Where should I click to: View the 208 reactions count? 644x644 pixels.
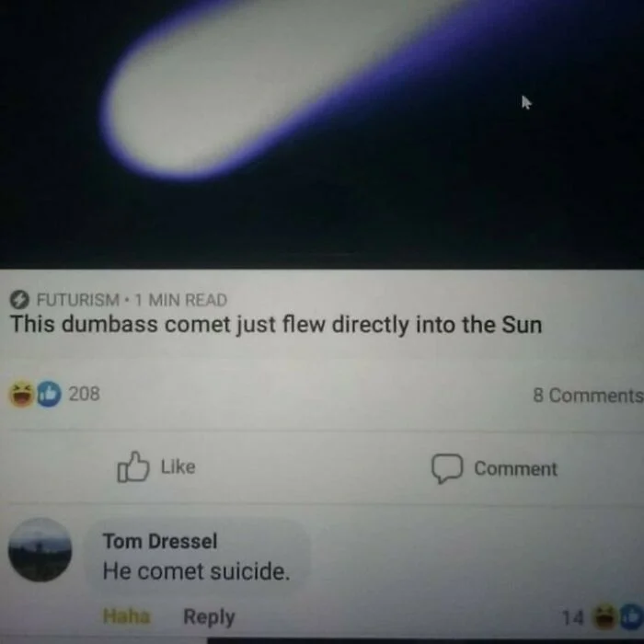click(x=85, y=394)
